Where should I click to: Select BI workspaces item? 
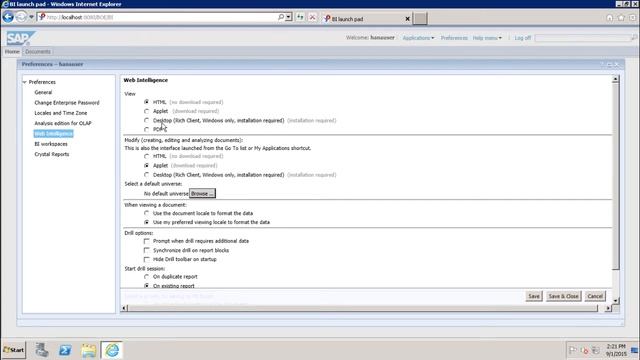(x=51, y=144)
